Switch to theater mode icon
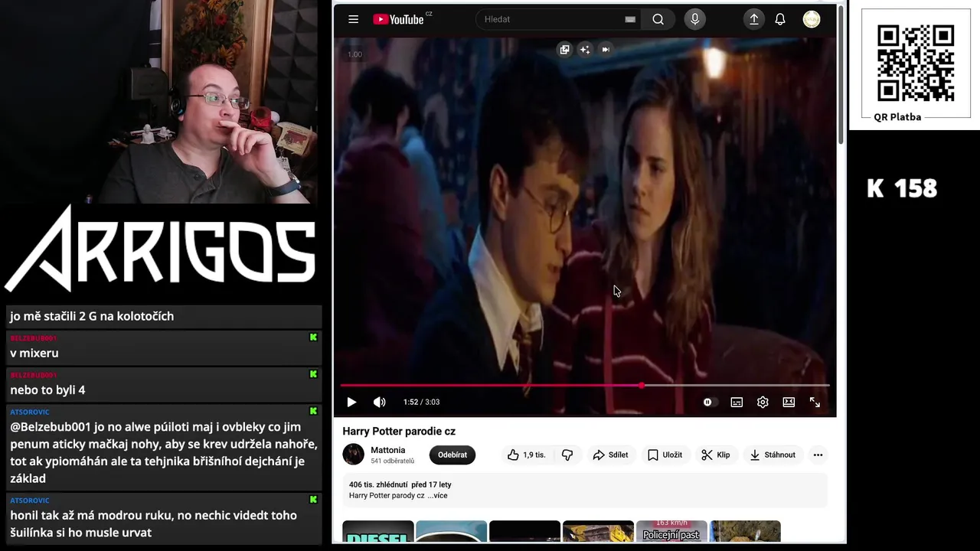Image resolution: width=980 pixels, height=551 pixels. pyautogui.click(x=789, y=402)
